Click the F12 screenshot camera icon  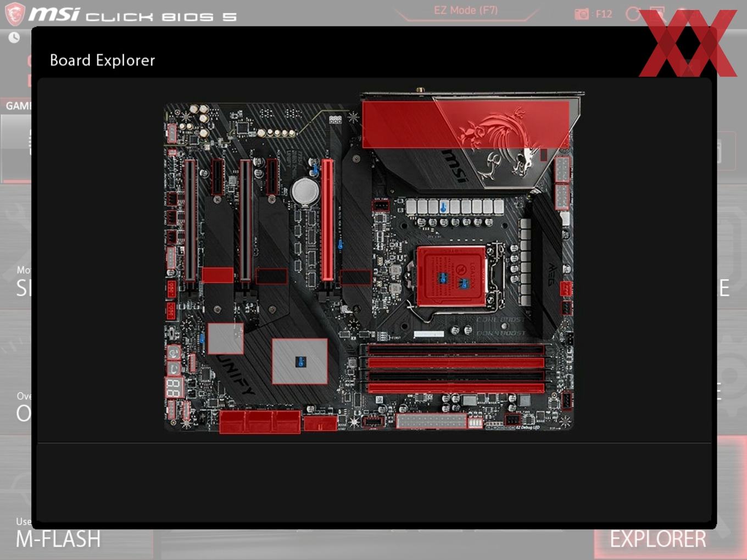click(x=581, y=14)
